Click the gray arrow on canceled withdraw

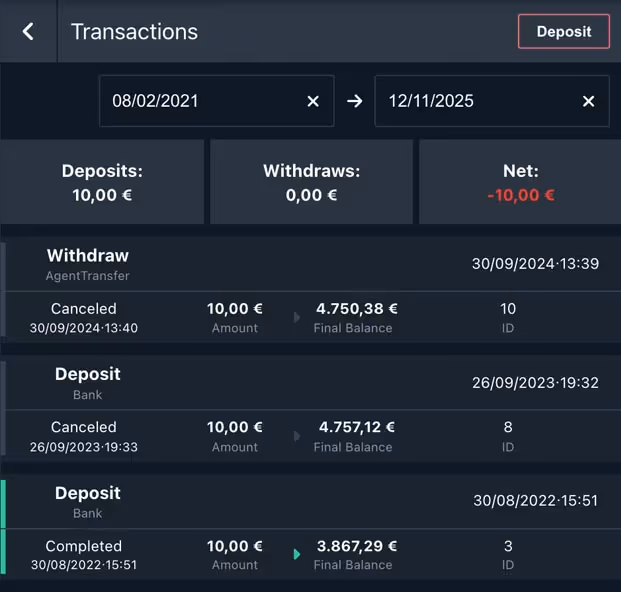(296, 317)
